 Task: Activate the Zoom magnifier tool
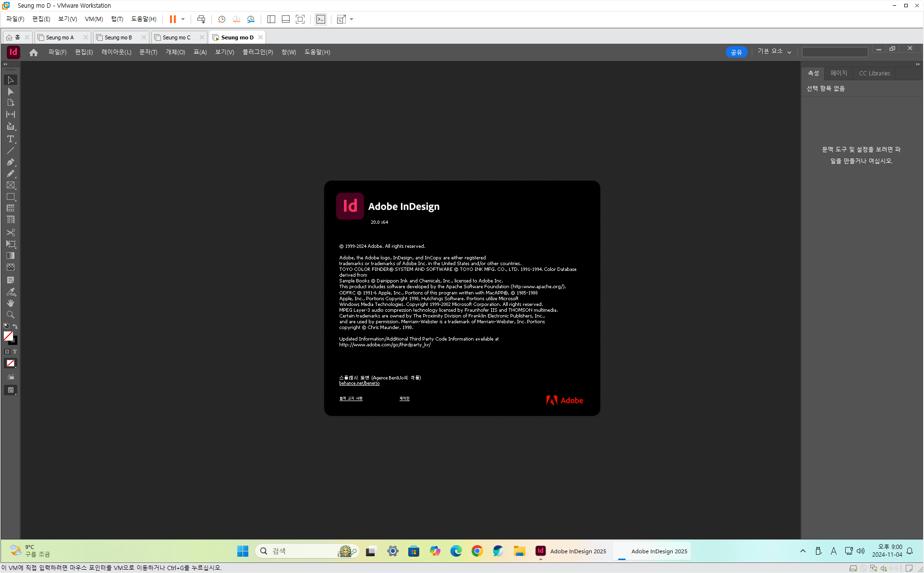pyautogui.click(x=10, y=315)
